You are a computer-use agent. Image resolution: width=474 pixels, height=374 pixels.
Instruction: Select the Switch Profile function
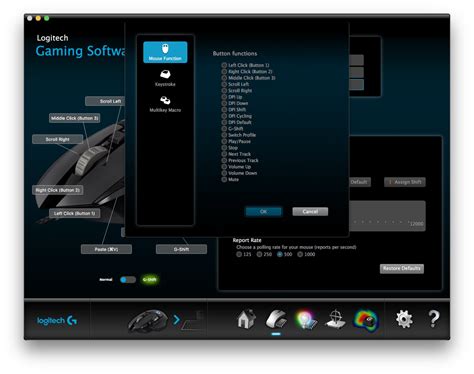224,135
